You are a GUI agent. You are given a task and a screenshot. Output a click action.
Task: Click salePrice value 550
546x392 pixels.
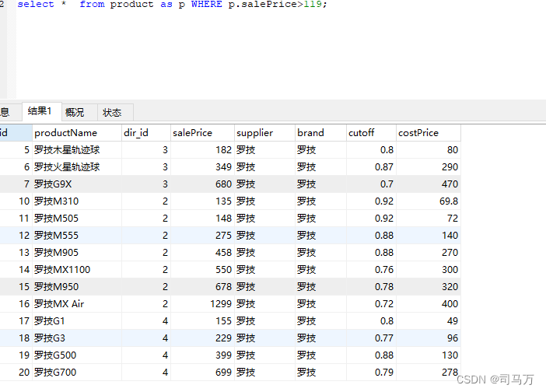pyautogui.click(x=203, y=269)
